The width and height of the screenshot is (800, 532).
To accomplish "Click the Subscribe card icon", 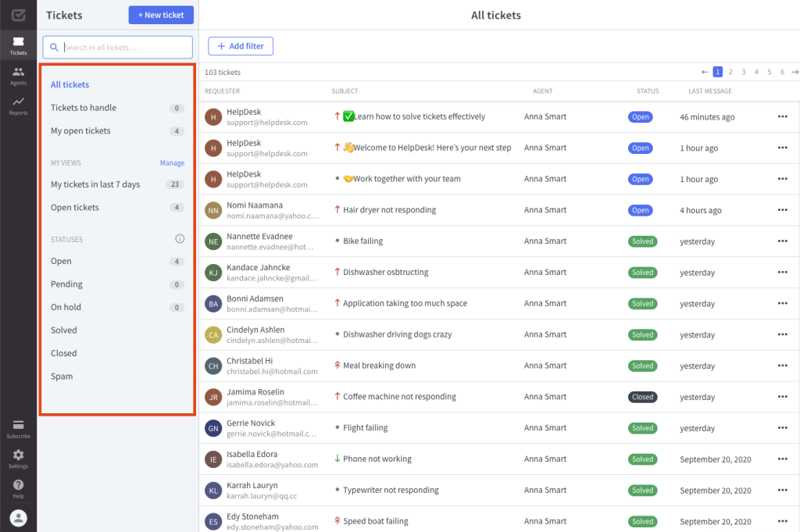I will click(18, 428).
